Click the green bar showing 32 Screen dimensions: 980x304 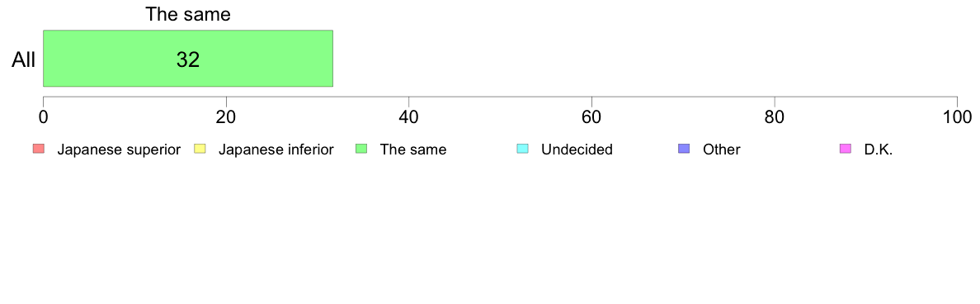click(x=187, y=58)
